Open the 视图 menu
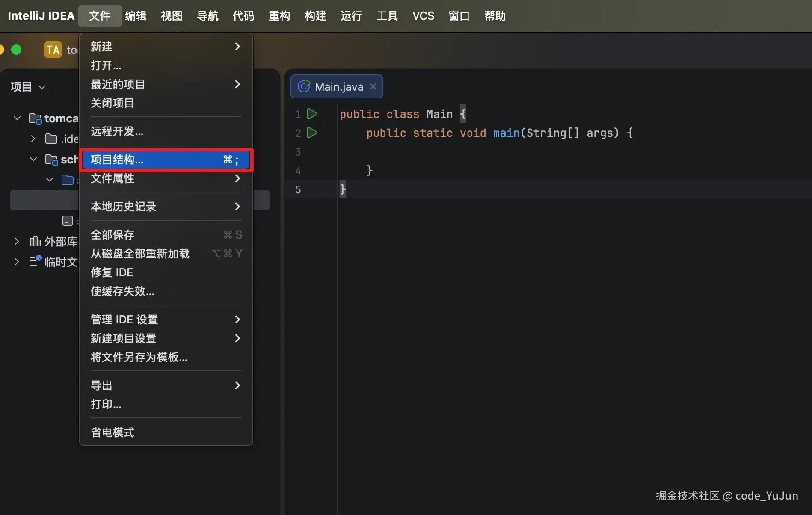Image resolution: width=812 pixels, height=515 pixels. (172, 16)
